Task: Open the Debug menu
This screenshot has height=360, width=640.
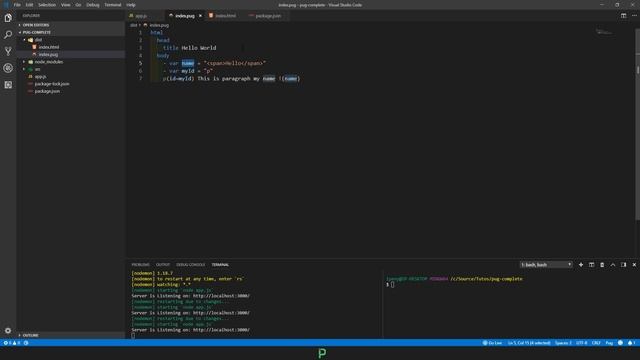Action: (x=93, y=5)
